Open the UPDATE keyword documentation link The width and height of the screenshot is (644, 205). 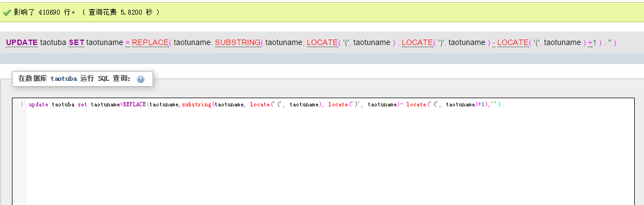pyautogui.click(x=22, y=42)
